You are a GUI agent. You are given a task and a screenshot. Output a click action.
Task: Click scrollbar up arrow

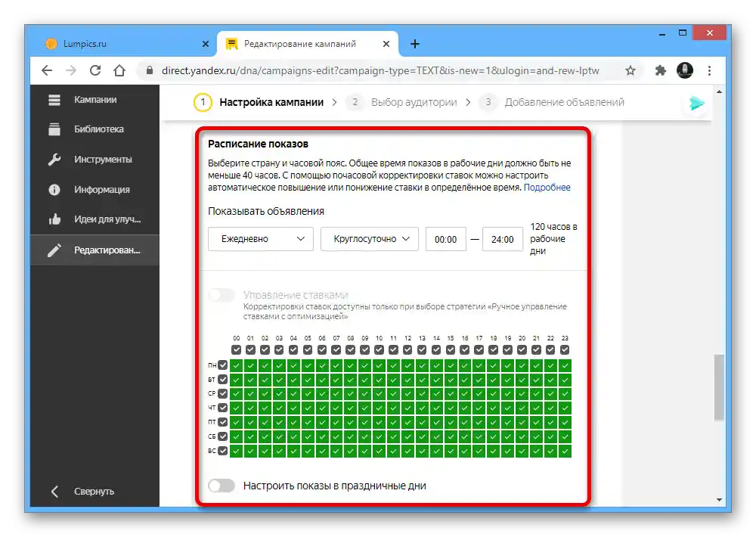coord(719,92)
